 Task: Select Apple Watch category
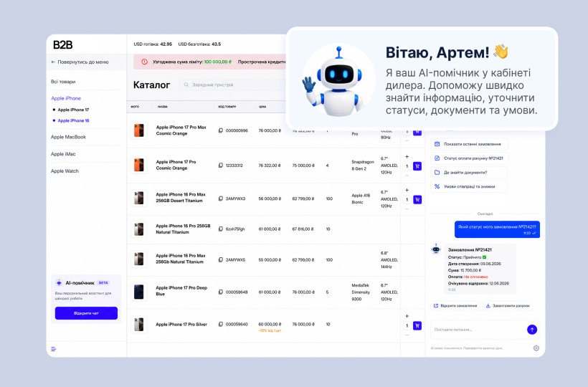[65, 171]
